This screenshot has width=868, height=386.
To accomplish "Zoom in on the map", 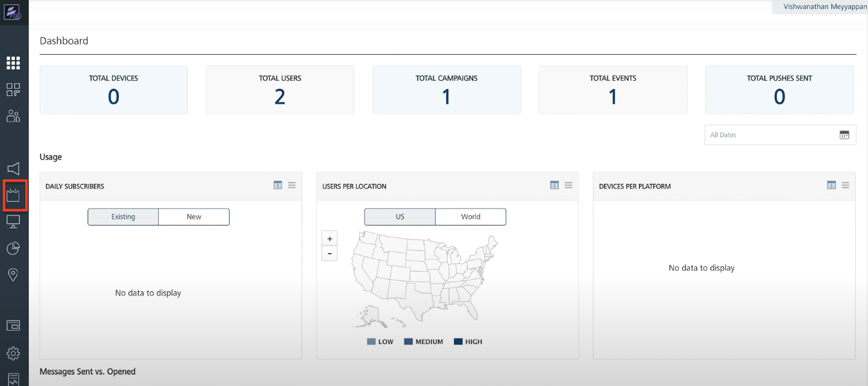I will tap(330, 239).
